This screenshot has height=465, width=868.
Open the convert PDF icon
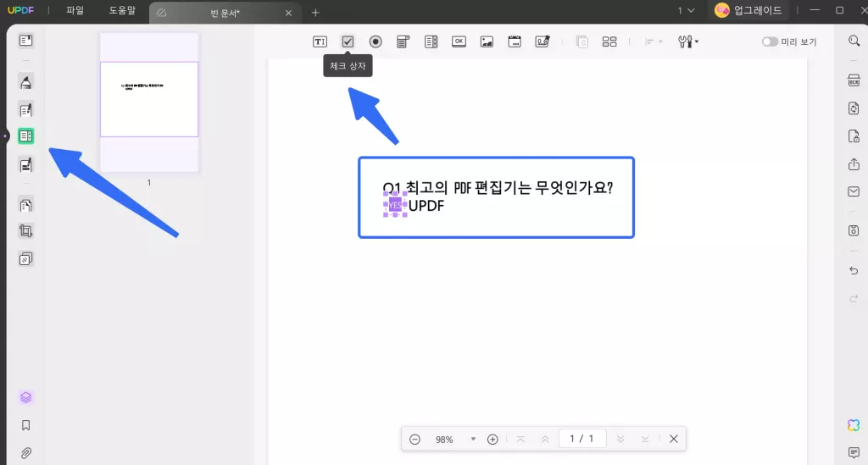(854, 108)
